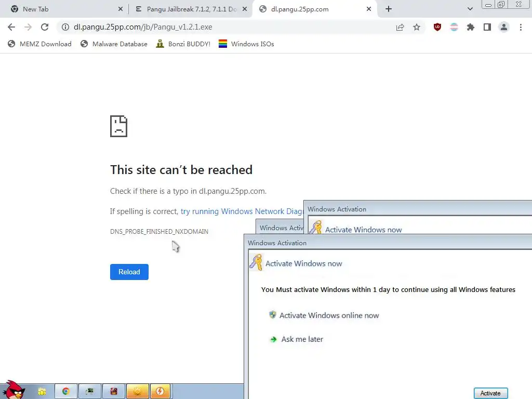
Task: Open the orange gear taskbar app
Action: click(137, 392)
